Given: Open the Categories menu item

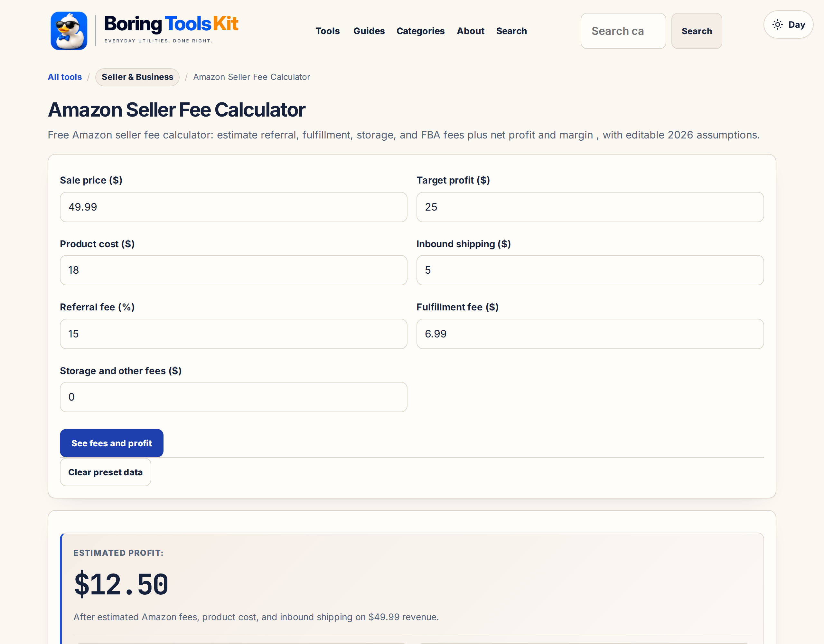Looking at the screenshot, I should pyautogui.click(x=420, y=31).
